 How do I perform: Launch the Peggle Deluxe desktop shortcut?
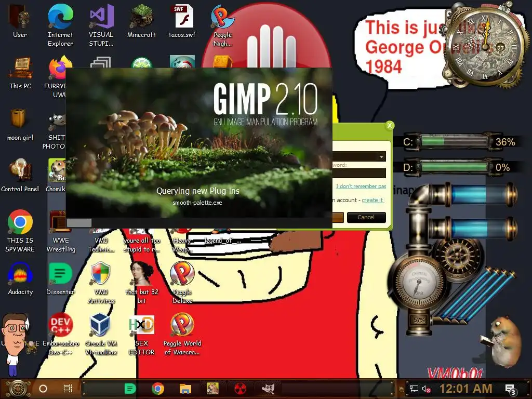point(182,283)
